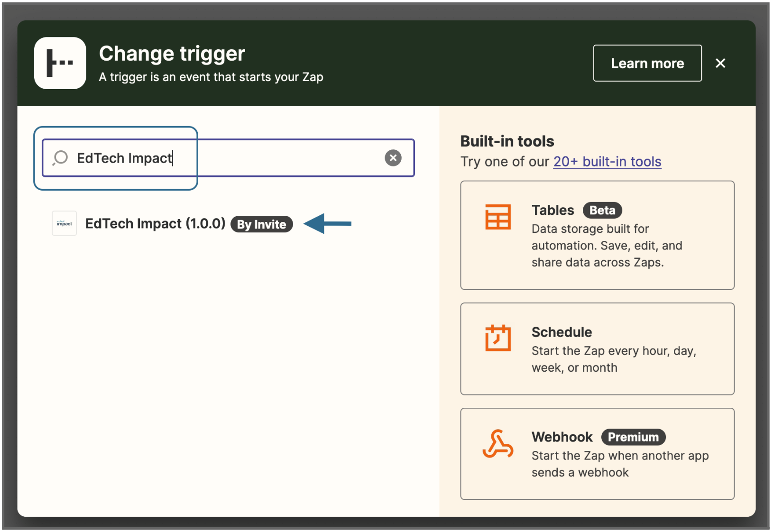Click the Schedule calendar icon
Image resolution: width=773 pixels, height=532 pixels.
(498, 338)
